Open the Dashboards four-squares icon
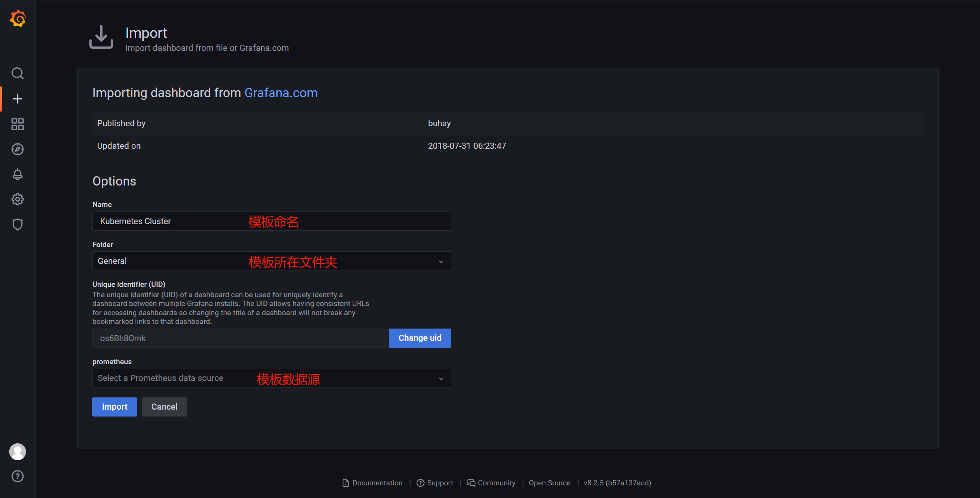The height and width of the screenshot is (498, 980). coord(18,124)
